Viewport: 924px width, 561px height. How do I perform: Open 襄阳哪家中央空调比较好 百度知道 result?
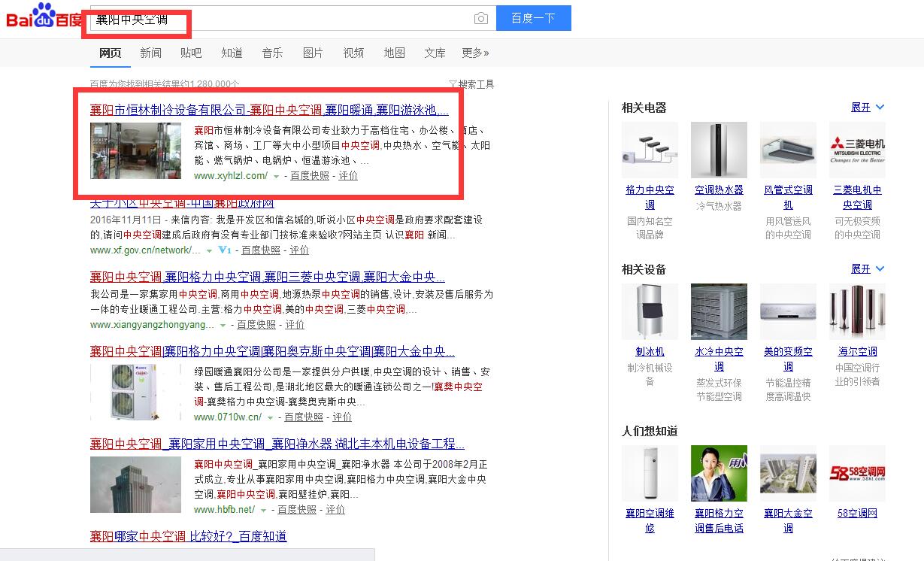click(x=188, y=536)
